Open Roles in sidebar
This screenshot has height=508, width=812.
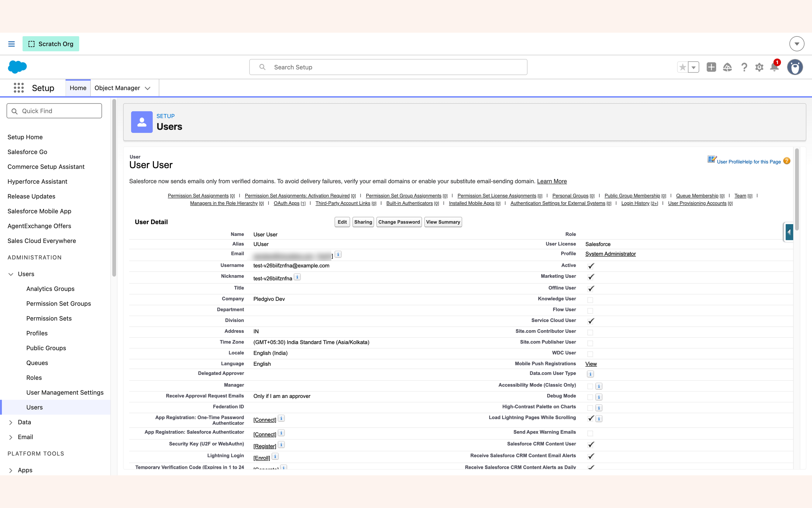click(34, 378)
